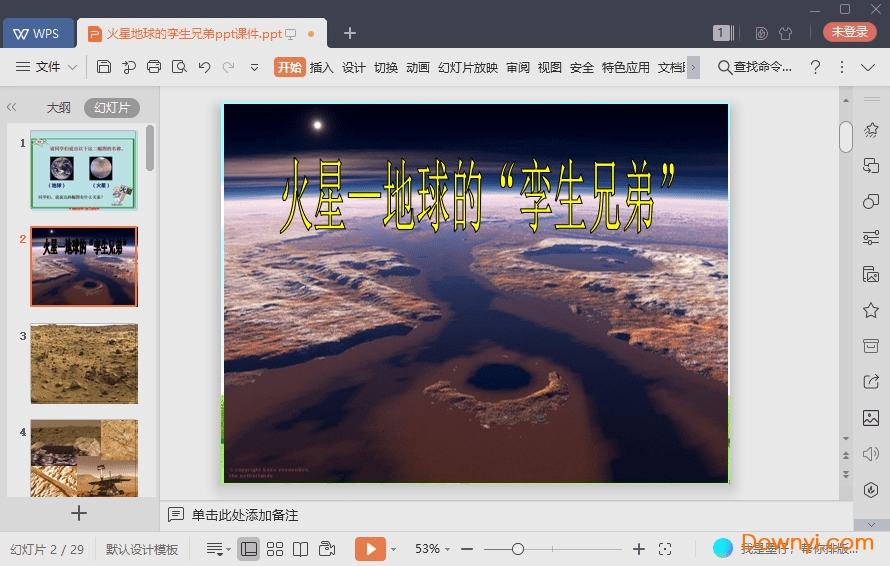Click the print icon
Screen dimensions: 890x566
click(154, 67)
